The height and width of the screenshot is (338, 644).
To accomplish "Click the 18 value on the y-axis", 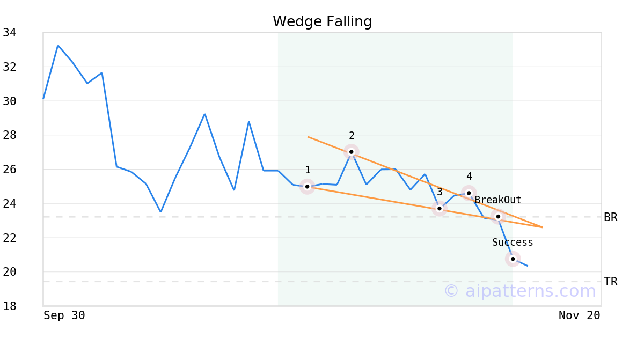I will [9, 306].
